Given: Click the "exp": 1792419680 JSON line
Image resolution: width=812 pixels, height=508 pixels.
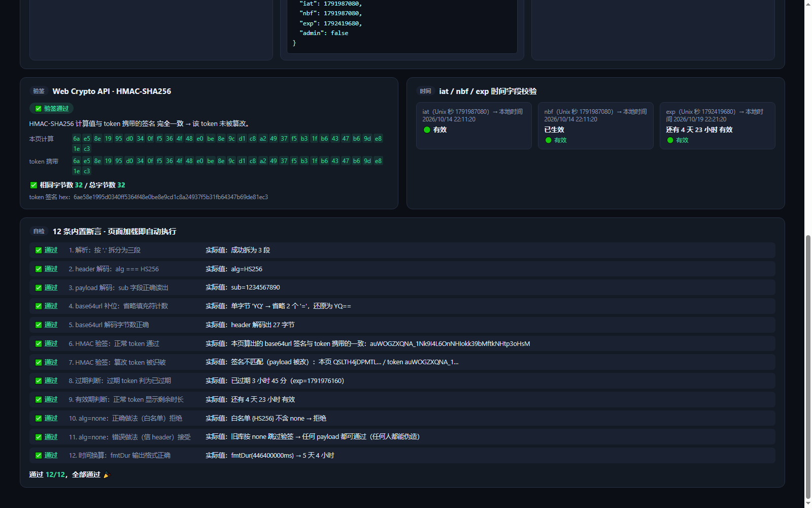Looking at the screenshot, I should (x=331, y=23).
